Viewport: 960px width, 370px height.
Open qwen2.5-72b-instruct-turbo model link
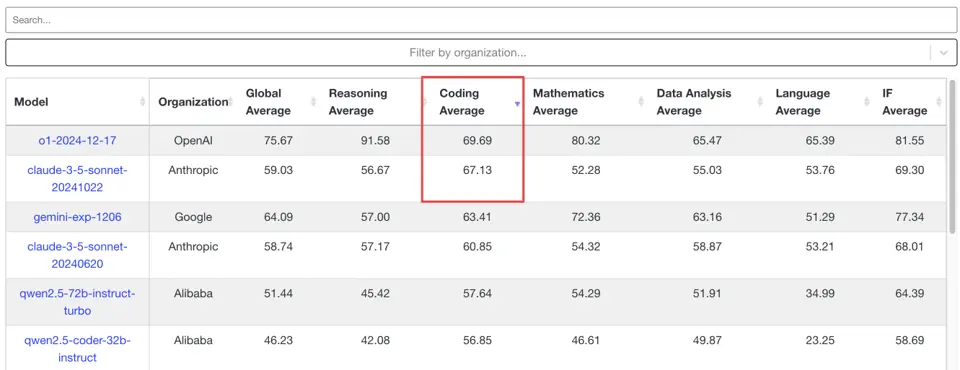[77, 302]
